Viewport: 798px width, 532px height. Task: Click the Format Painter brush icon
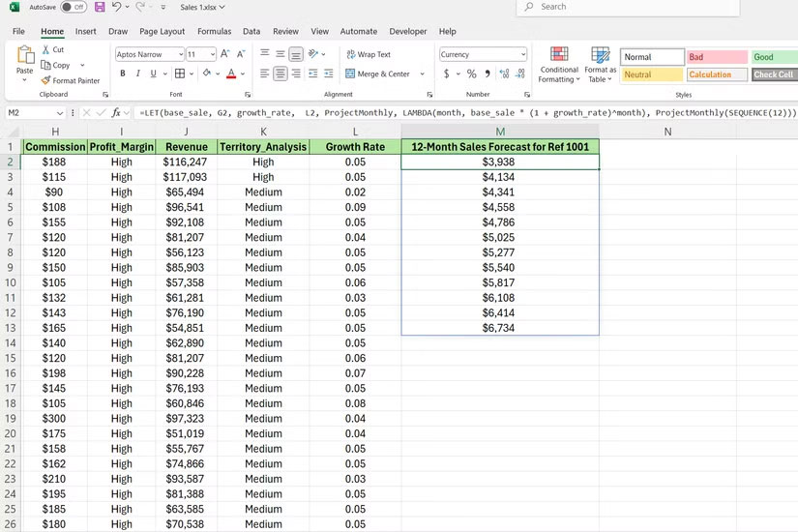click(x=46, y=80)
